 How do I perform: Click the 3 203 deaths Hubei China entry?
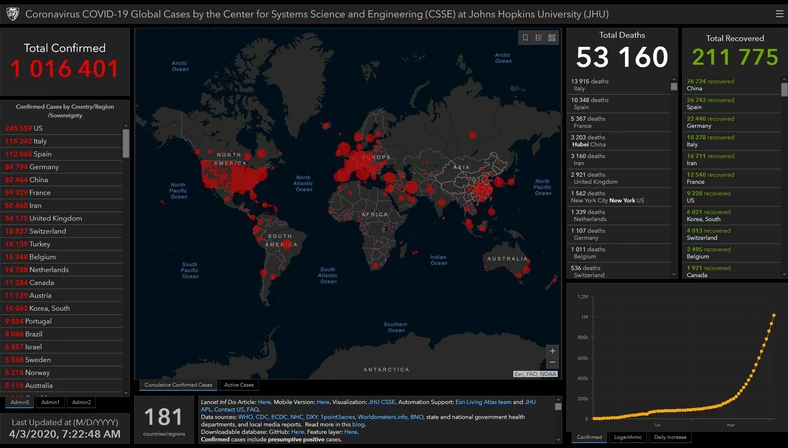[x=619, y=141]
